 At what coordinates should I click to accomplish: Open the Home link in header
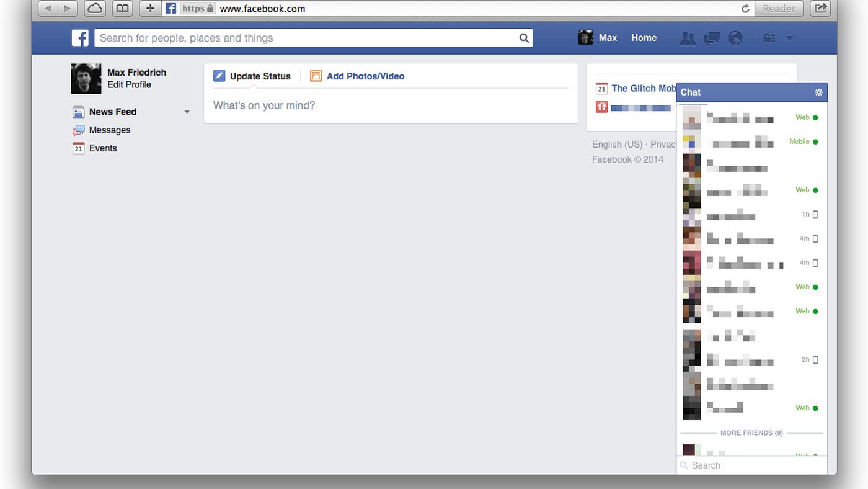(x=644, y=38)
